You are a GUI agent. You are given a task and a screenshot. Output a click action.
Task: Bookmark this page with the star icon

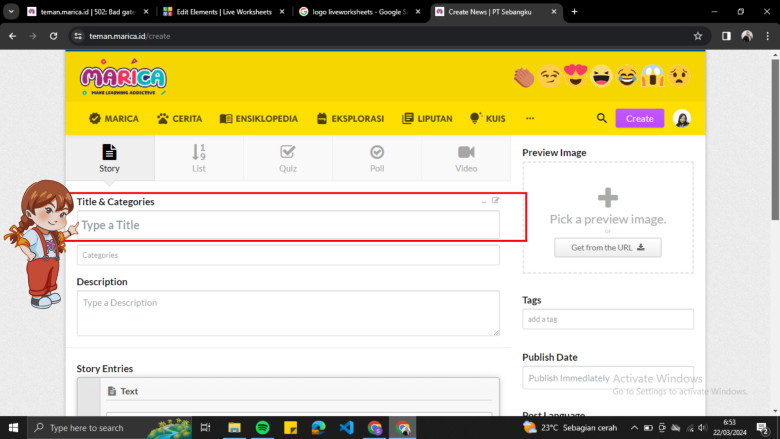pos(697,35)
